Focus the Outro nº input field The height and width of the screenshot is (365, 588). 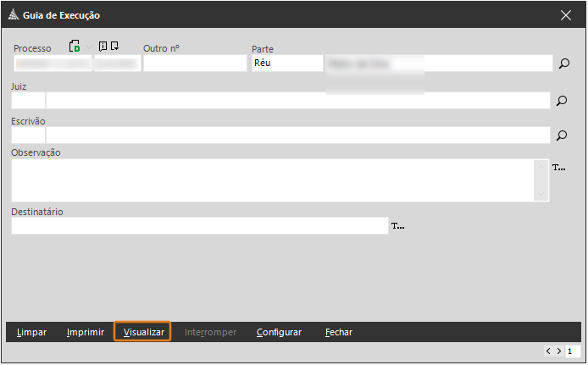[x=195, y=64]
